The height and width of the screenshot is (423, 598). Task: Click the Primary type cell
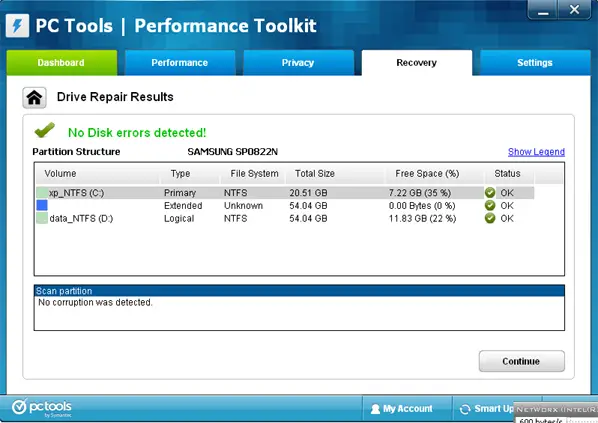coord(180,193)
